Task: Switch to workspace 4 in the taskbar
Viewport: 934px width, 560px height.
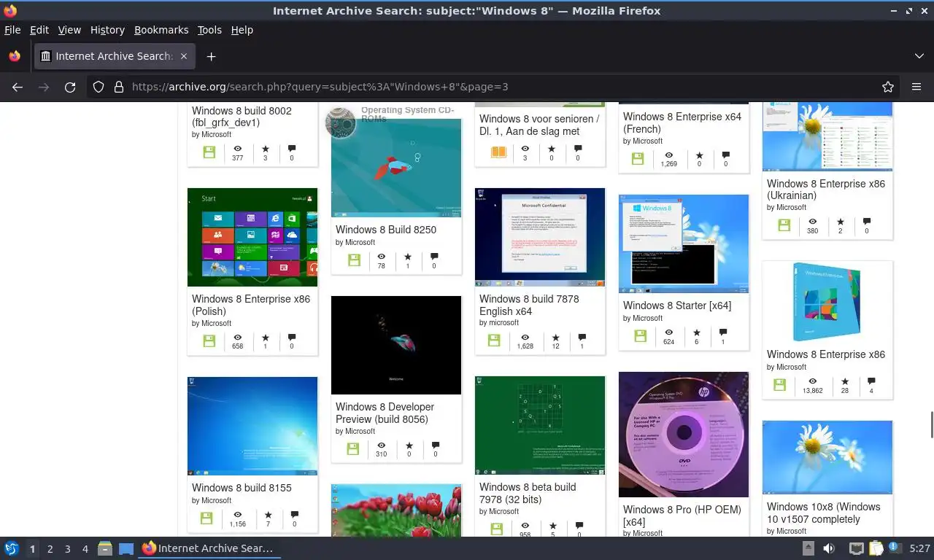Action: click(x=85, y=548)
